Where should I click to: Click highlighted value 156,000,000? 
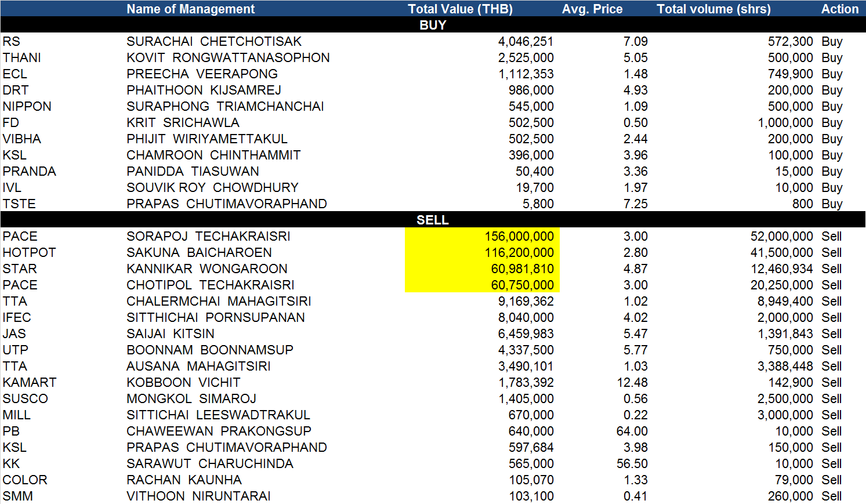519,236
